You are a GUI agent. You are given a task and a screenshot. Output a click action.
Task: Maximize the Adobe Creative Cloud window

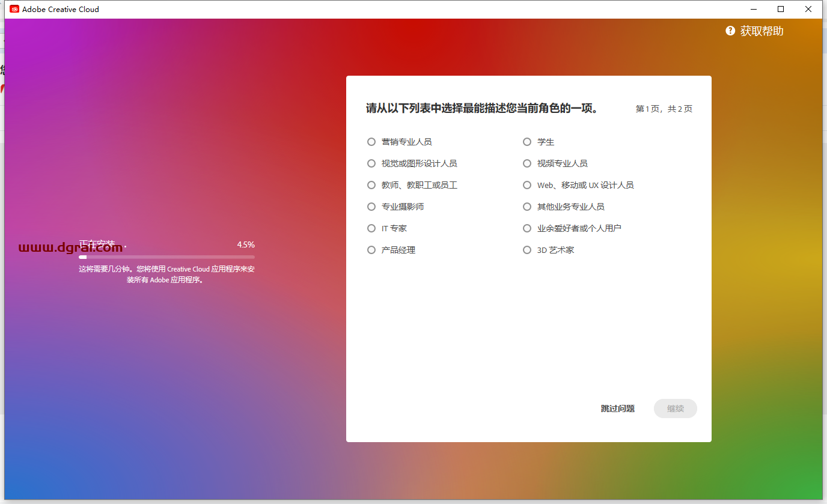tap(781, 9)
